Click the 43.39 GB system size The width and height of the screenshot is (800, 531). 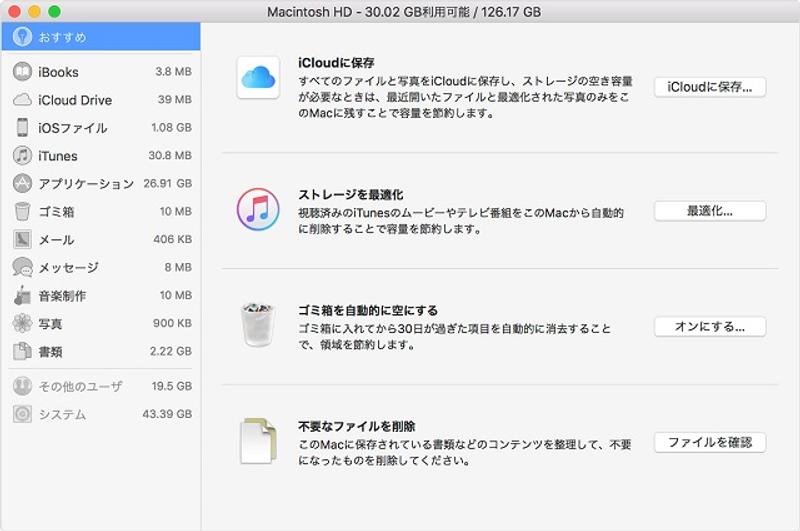point(167,414)
